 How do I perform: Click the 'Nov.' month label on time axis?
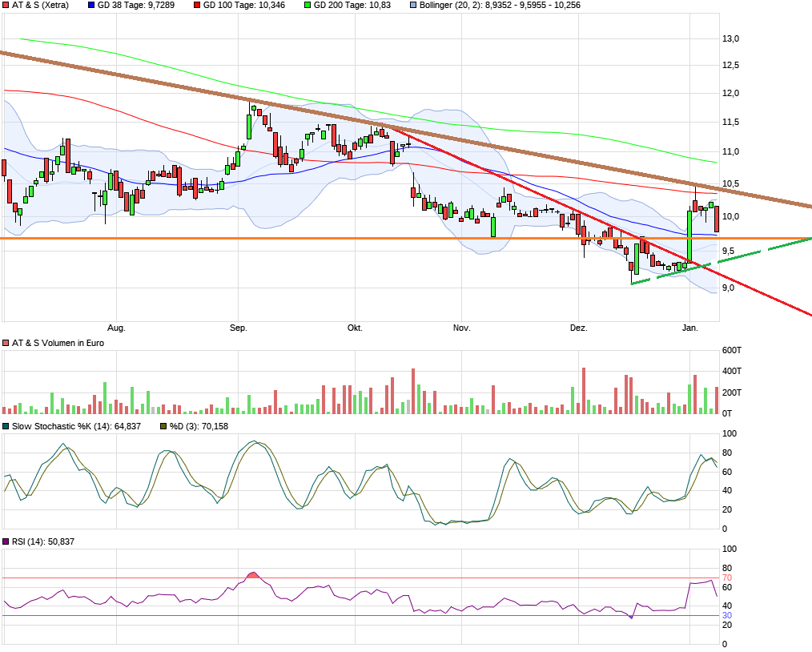coord(461,328)
